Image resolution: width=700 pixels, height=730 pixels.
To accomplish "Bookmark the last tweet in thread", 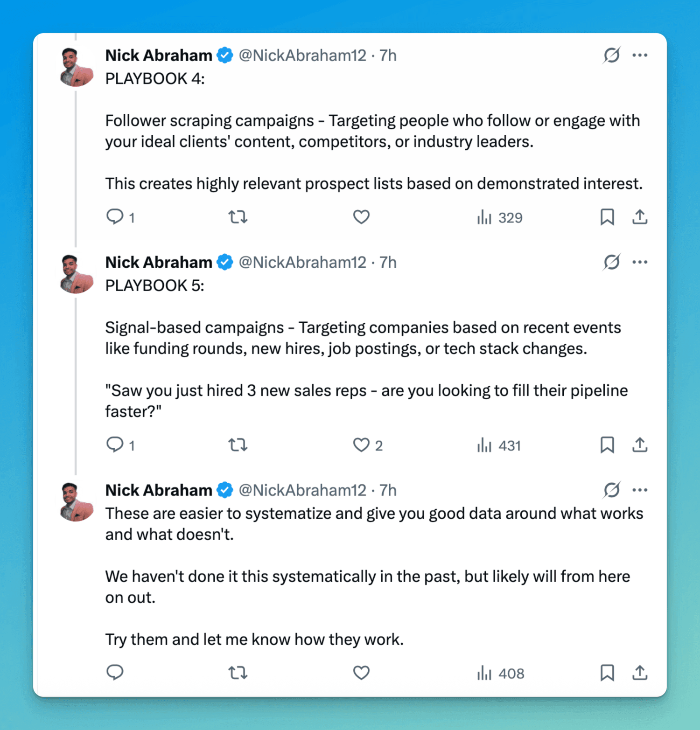I will (607, 673).
